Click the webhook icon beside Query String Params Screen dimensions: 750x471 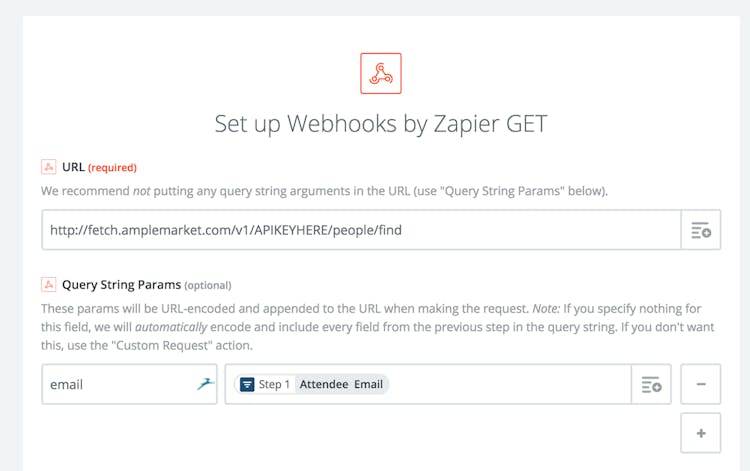pos(48,284)
